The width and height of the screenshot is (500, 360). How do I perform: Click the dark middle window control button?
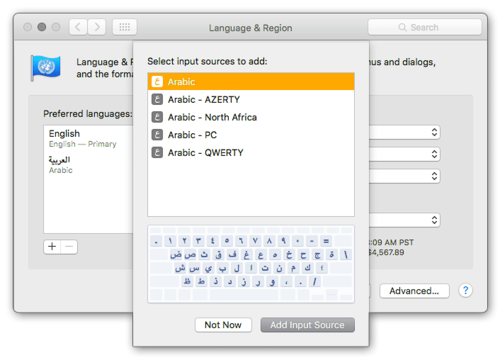42,27
